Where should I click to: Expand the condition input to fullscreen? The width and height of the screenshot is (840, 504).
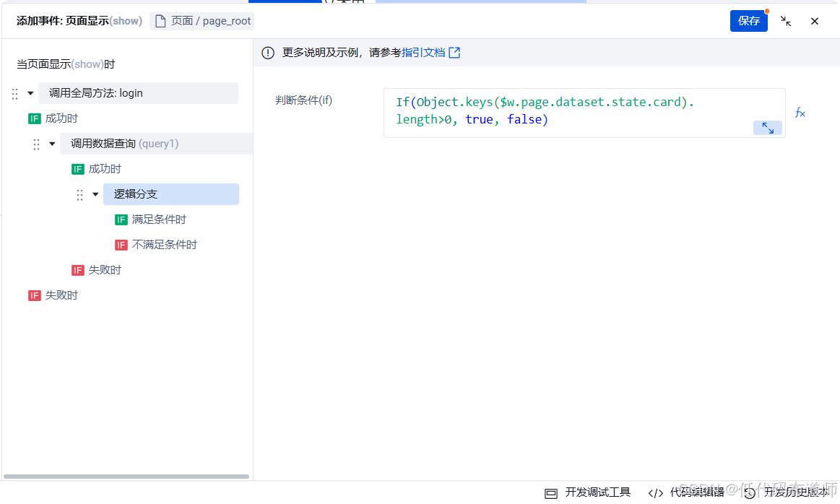768,128
